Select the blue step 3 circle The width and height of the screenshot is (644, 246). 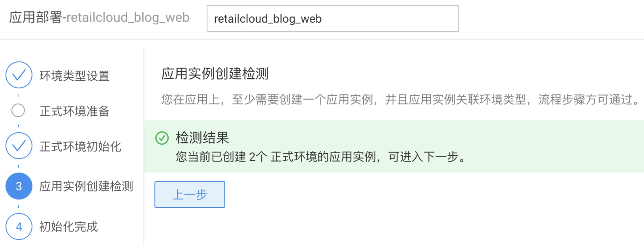pos(19,186)
